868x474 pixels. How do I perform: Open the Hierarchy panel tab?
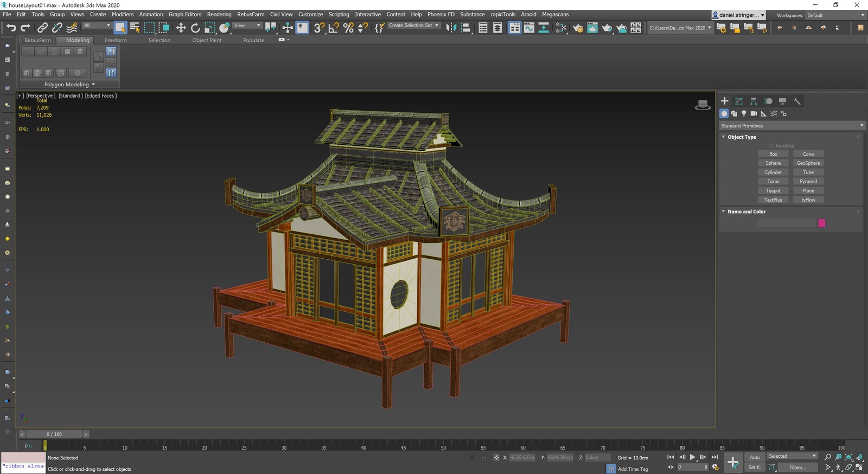pyautogui.click(x=754, y=101)
